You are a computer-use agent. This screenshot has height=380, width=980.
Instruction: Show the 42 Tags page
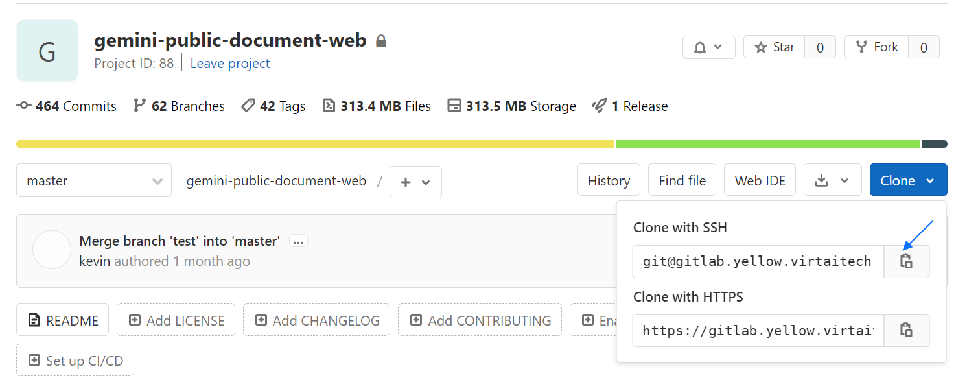tap(273, 106)
